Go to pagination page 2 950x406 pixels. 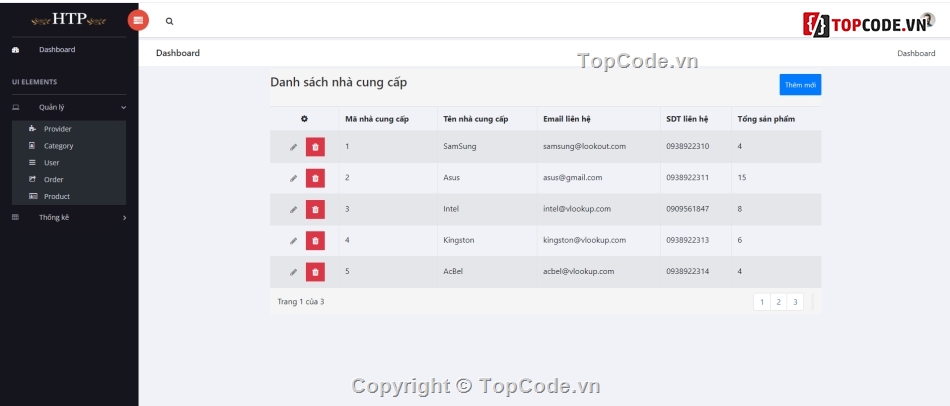[779, 302]
